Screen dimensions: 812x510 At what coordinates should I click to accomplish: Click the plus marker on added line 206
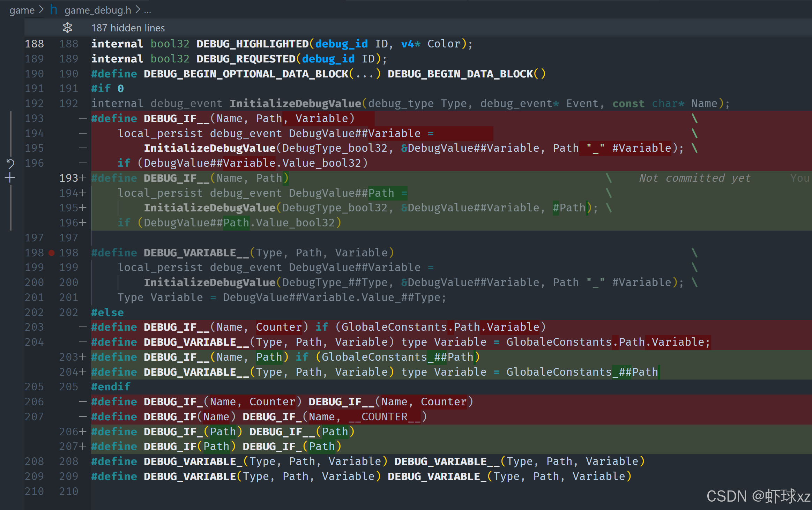(x=83, y=432)
